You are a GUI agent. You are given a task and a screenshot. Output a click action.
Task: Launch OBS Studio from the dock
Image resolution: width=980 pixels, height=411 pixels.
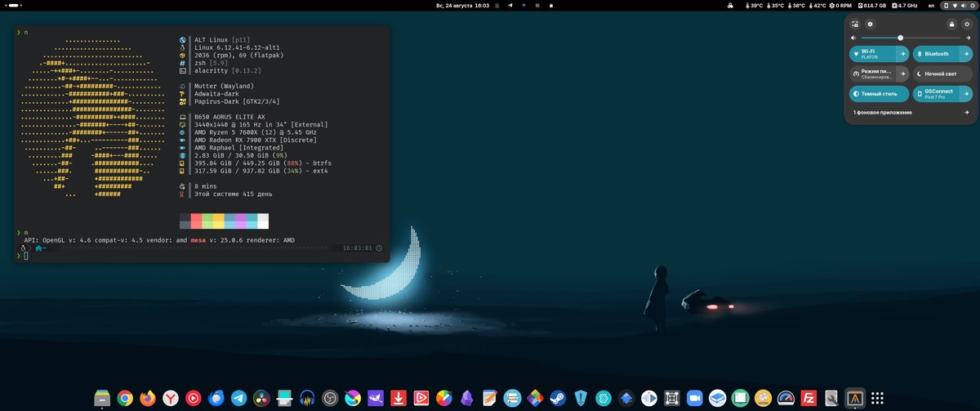click(331, 398)
